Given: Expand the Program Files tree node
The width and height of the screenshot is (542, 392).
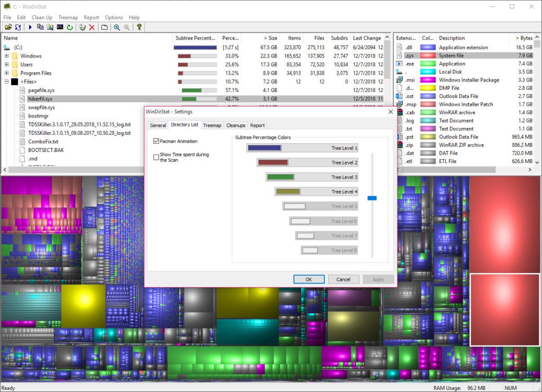Looking at the screenshot, I should tap(6, 73).
